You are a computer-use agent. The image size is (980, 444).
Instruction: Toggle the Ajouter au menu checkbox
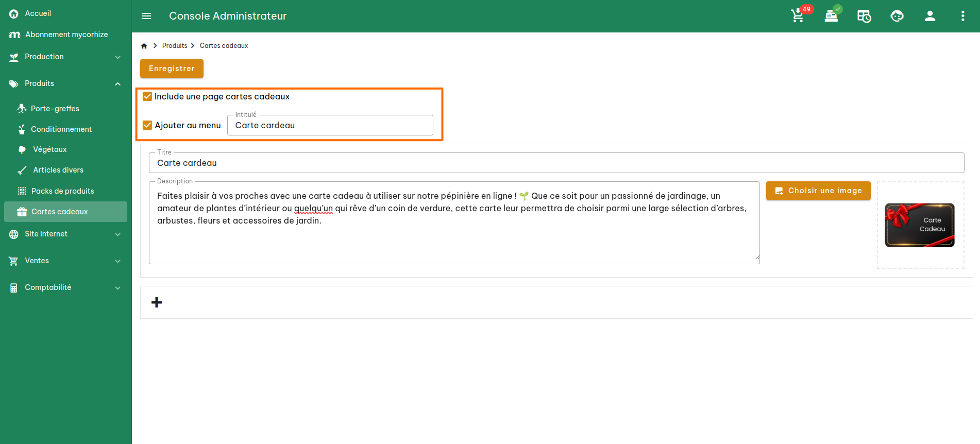[x=147, y=125]
